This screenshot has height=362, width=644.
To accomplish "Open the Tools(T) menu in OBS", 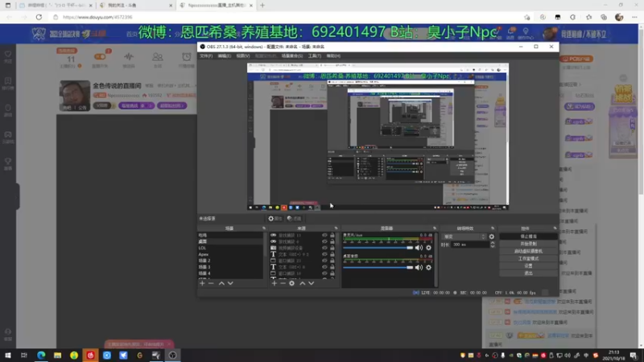I will pos(315,56).
